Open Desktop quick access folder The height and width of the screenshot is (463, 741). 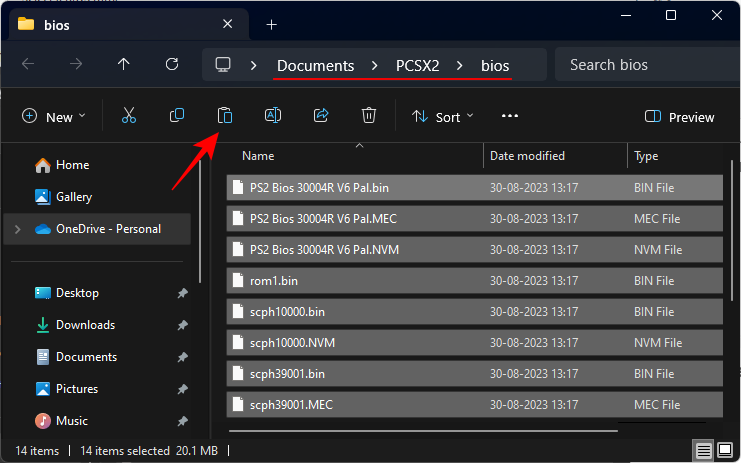tap(78, 293)
